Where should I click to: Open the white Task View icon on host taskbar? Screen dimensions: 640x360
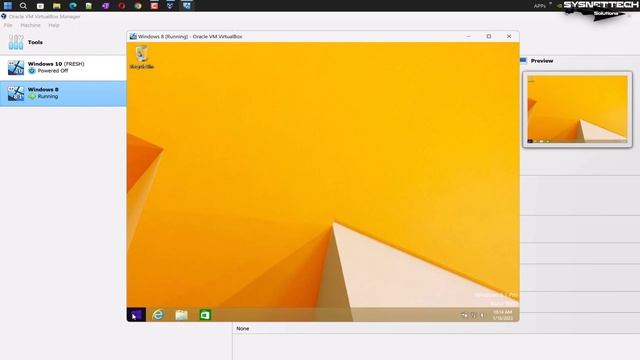pos(40,6)
